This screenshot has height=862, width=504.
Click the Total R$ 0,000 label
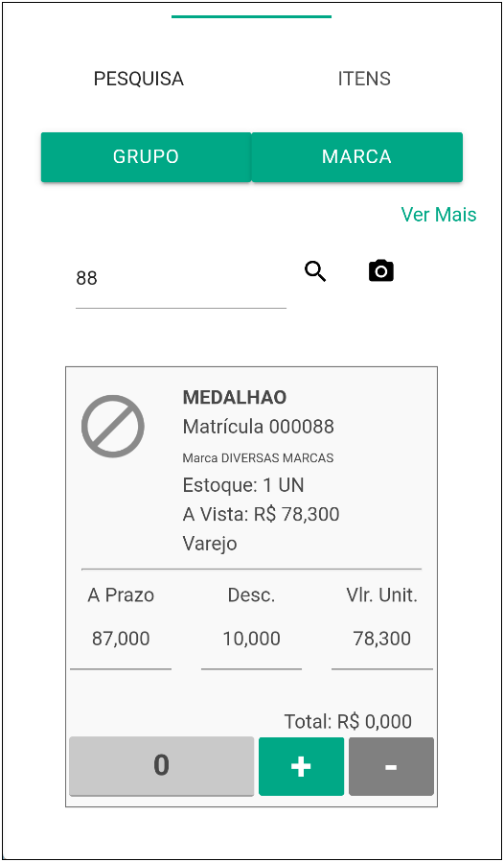[x=348, y=721]
